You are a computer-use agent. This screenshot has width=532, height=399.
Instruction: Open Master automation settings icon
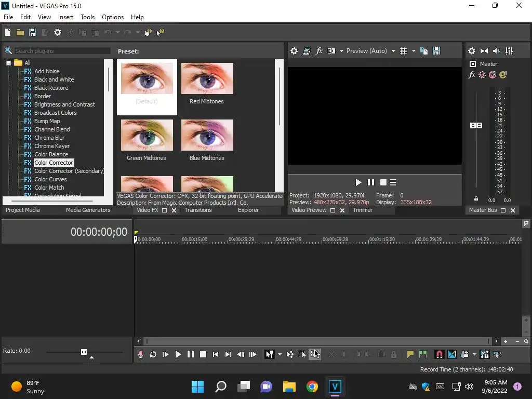tap(482, 75)
